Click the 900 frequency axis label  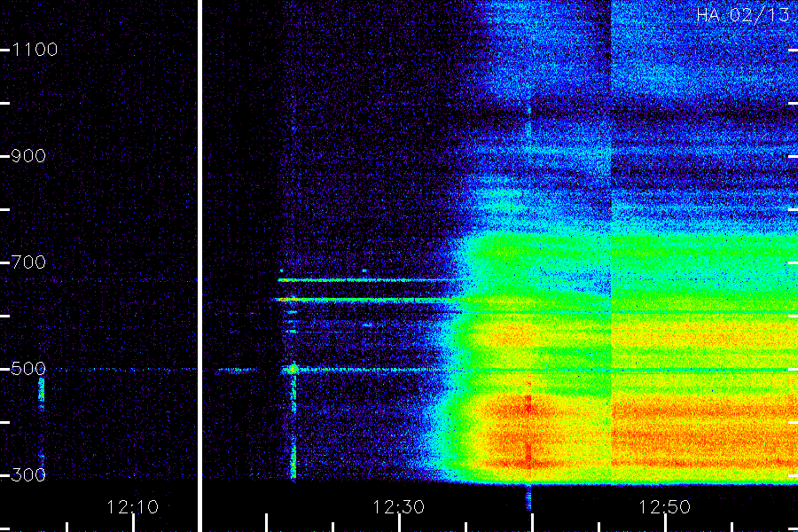coord(28,156)
